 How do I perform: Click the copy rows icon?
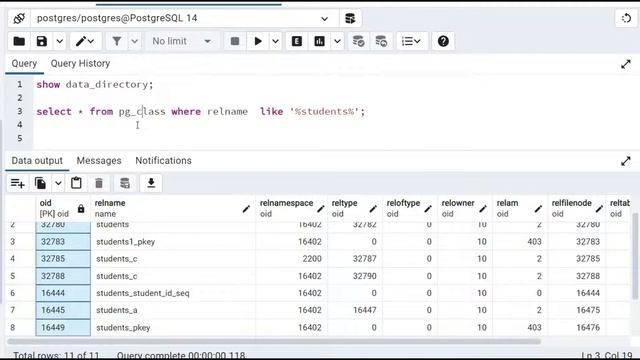40,183
